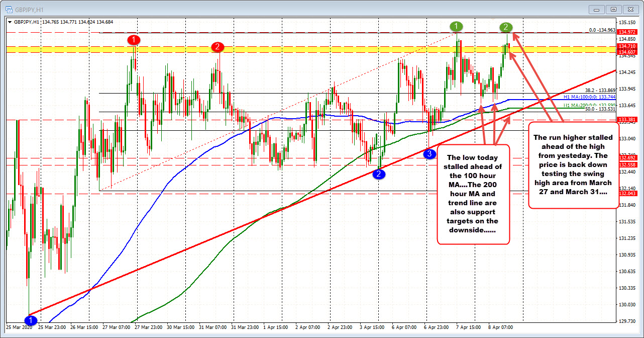
Task: Click the OHLC readout 134.765 134.771 134.624 134.684
Action: pyautogui.click(x=77, y=22)
